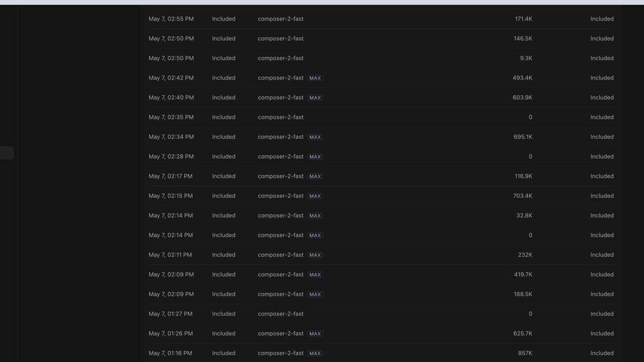644x362 pixels.
Task: Select the 188.5K token value
Action: tap(523, 294)
